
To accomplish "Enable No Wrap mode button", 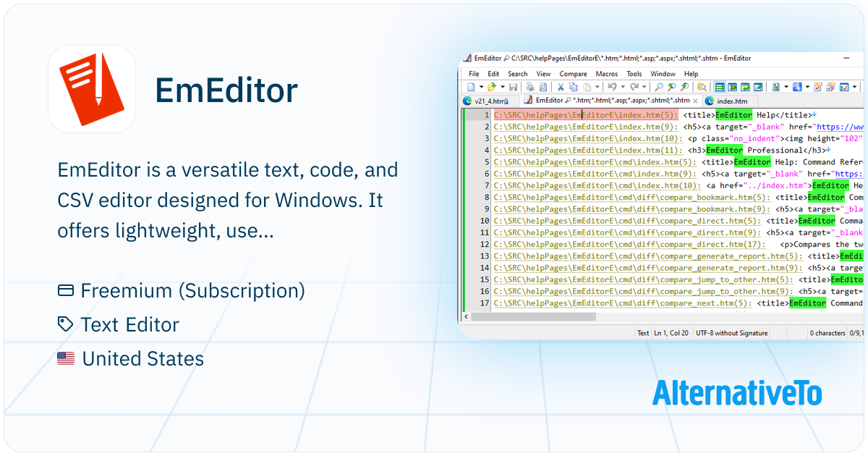I will pyautogui.click(x=719, y=87).
